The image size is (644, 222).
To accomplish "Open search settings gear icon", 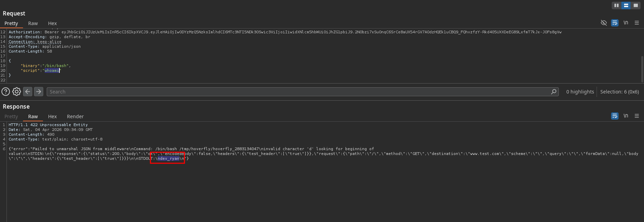I will [x=16, y=91].
